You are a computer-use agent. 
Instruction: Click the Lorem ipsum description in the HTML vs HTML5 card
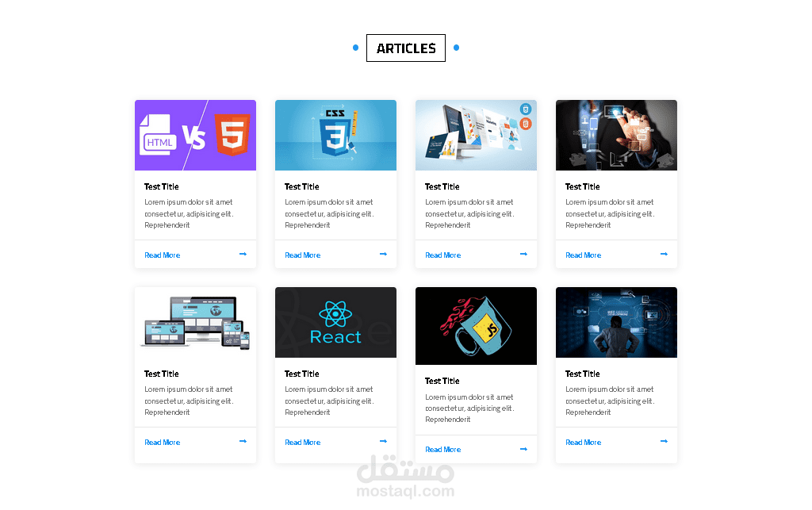click(x=189, y=214)
